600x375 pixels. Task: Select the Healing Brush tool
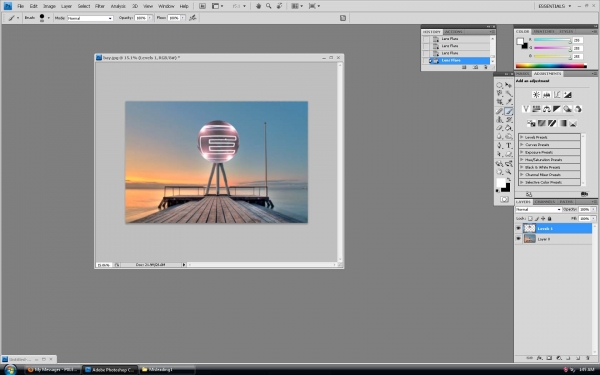click(499, 111)
